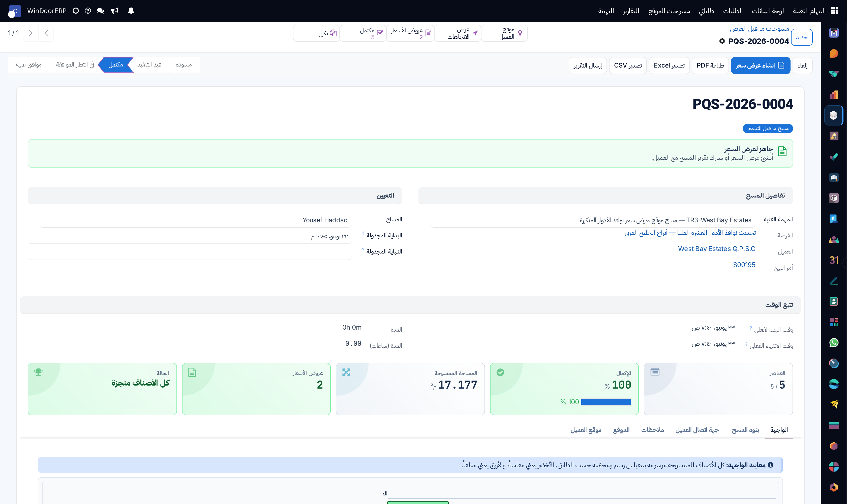The height and width of the screenshot is (504, 847).
Task: Click the تصدير CSV button
Action: (628, 66)
